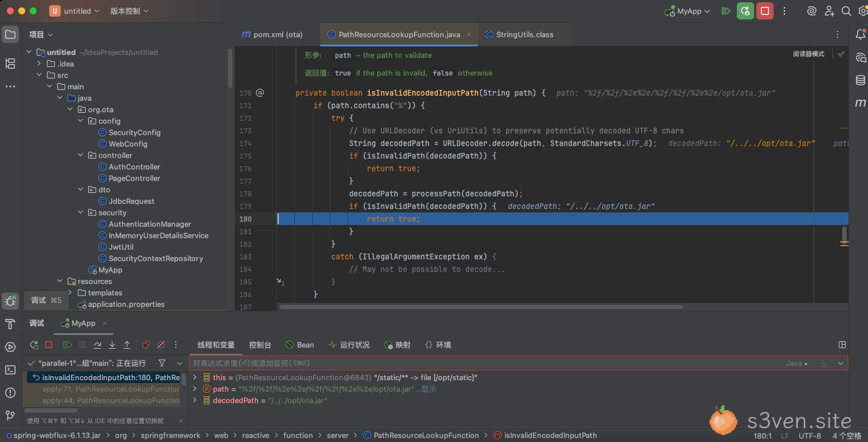868x442 pixels.
Task: Click the green debug rerun button in title bar
Action: click(x=745, y=11)
